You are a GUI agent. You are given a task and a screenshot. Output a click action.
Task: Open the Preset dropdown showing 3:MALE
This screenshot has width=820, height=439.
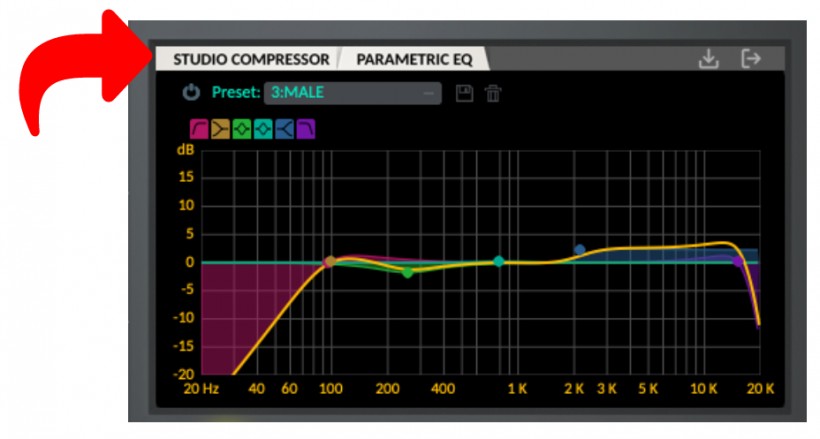coord(352,93)
